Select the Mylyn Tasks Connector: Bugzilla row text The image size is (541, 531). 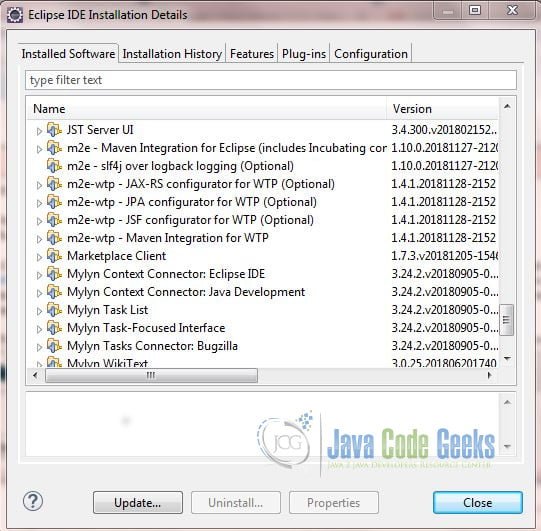(153, 346)
